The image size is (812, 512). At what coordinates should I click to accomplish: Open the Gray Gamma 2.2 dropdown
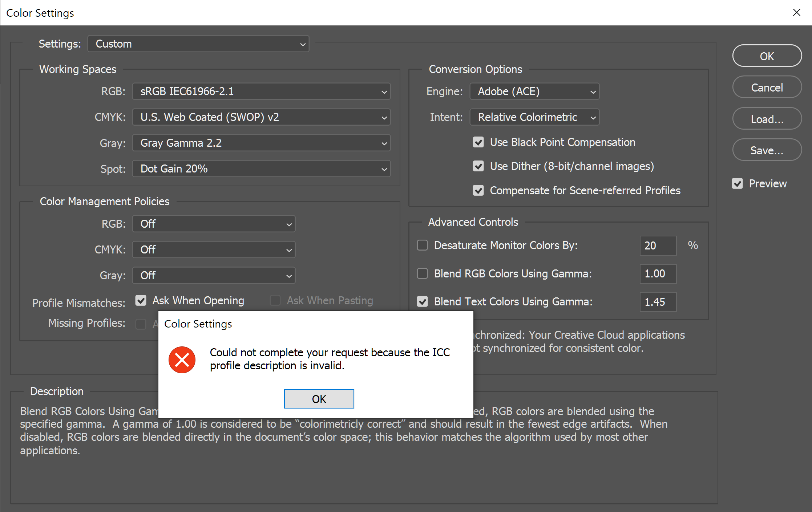261,143
